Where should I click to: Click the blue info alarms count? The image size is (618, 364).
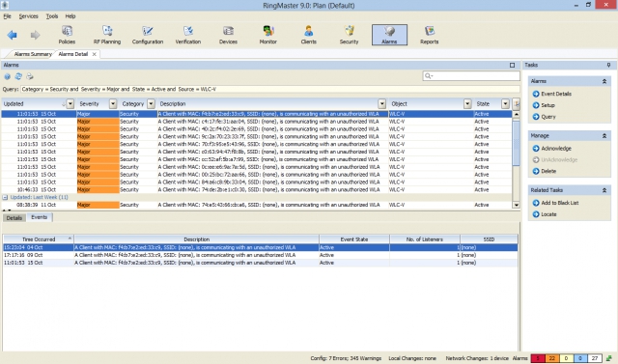pyautogui.click(x=580, y=358)
